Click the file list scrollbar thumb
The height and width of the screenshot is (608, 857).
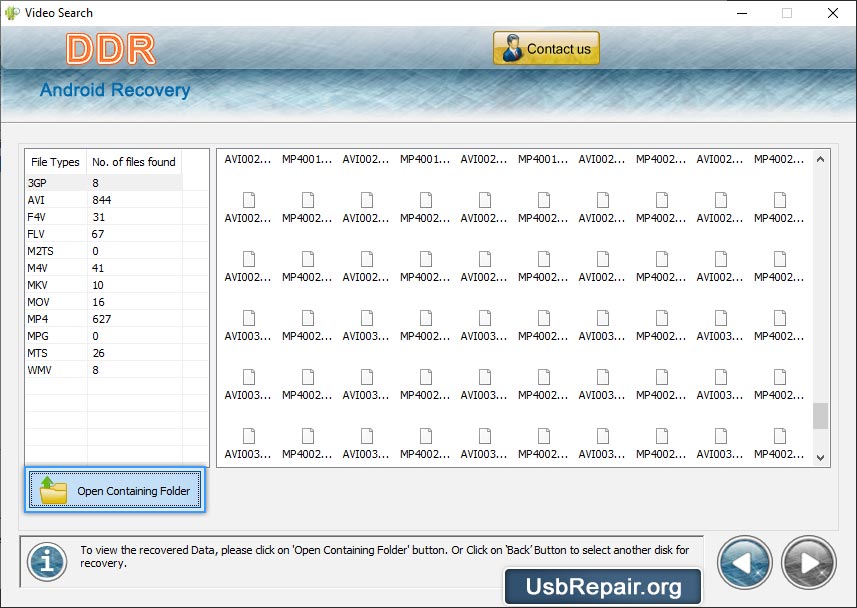820,416
